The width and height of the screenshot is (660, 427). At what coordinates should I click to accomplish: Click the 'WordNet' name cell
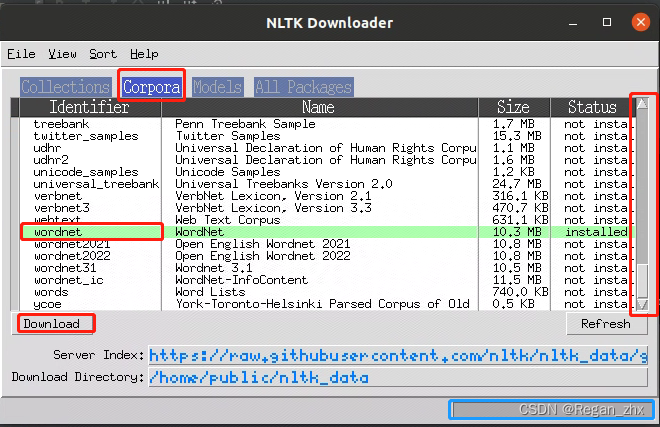pyautogui.click(x=200, y=232)
